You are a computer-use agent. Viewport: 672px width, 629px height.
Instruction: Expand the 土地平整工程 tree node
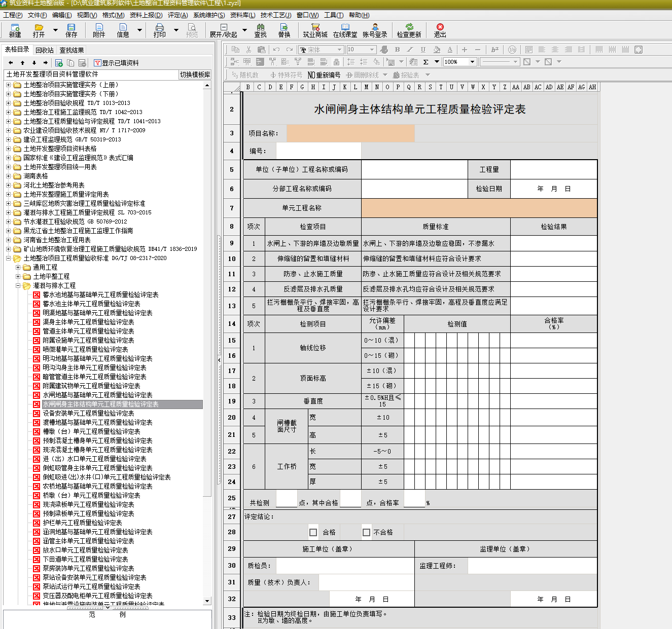pyautogui.click(x=18, y=276)
